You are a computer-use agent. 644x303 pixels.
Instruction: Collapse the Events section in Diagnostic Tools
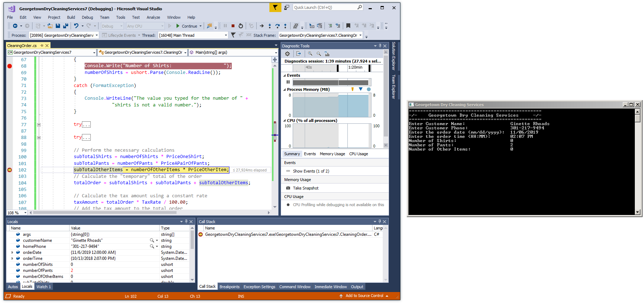click(285, 75)
